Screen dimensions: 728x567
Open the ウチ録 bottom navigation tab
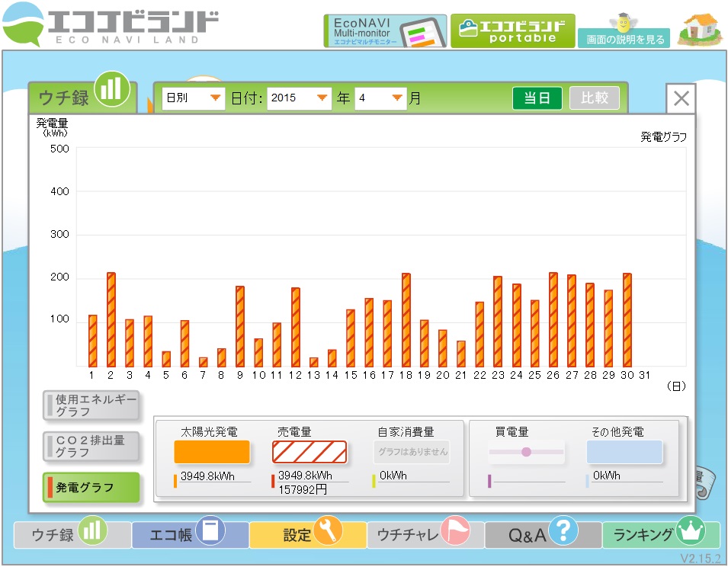click(x=72, y=534)
